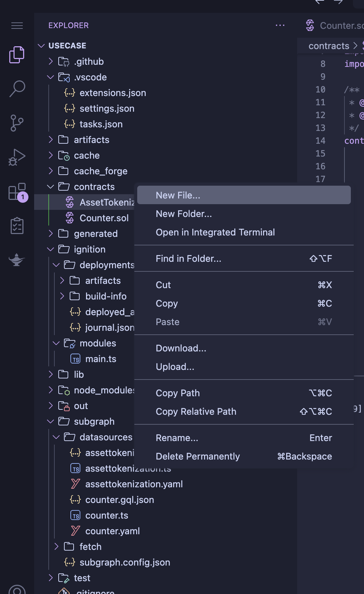The width and height of the screenshot is (364, 594).
Task: Collapse the ignition folder chevron
Action: click(50, 249)
